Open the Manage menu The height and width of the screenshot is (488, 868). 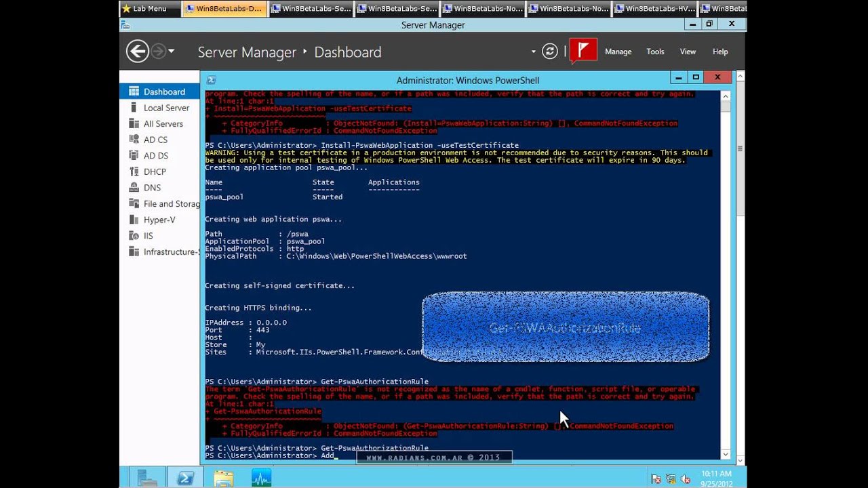(x=618, y=52)
